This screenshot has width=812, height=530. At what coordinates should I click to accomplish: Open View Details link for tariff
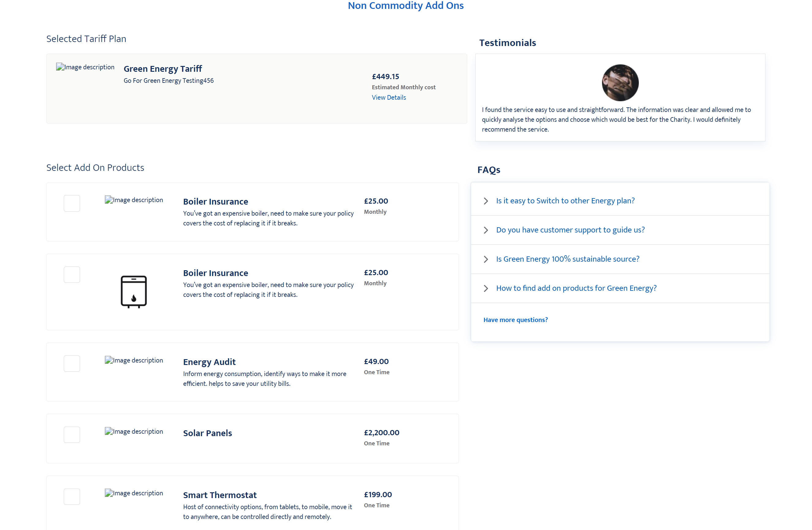(x=389, y=97)
